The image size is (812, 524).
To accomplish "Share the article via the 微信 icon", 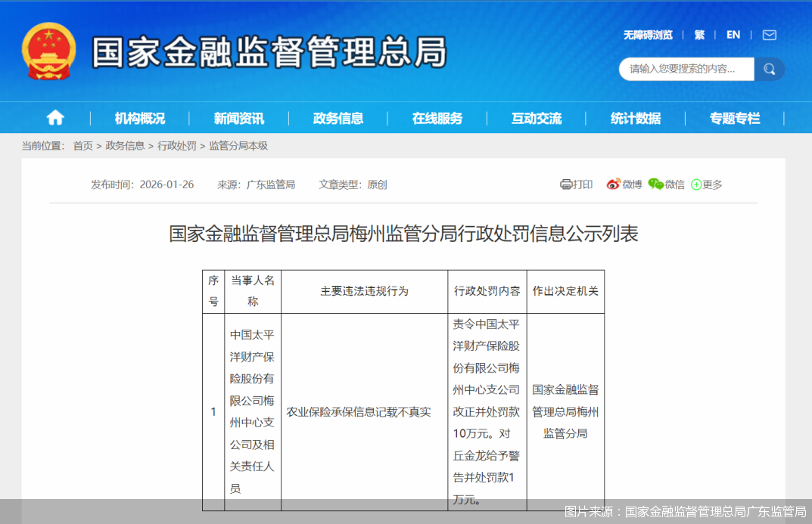I will click(655, 184).
